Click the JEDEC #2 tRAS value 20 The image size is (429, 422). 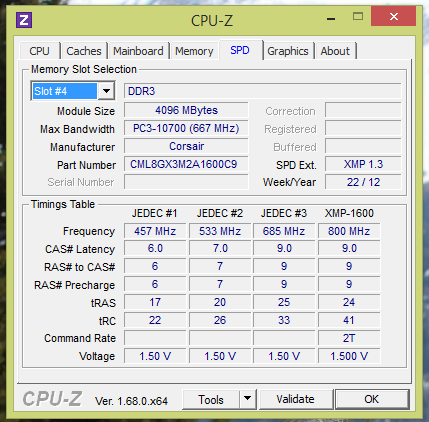tap(220, 302)
